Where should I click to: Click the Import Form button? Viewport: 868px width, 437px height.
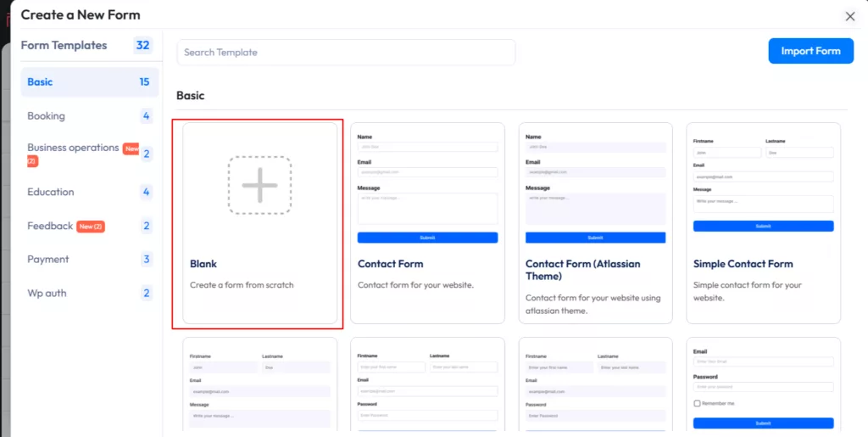(x=810, y=51)
